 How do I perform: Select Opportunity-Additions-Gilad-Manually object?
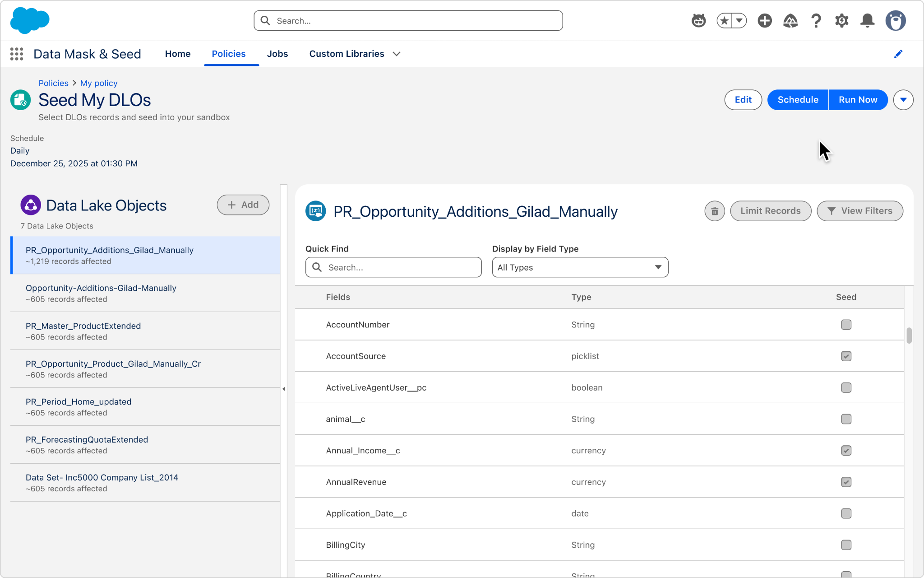[145, 293]
